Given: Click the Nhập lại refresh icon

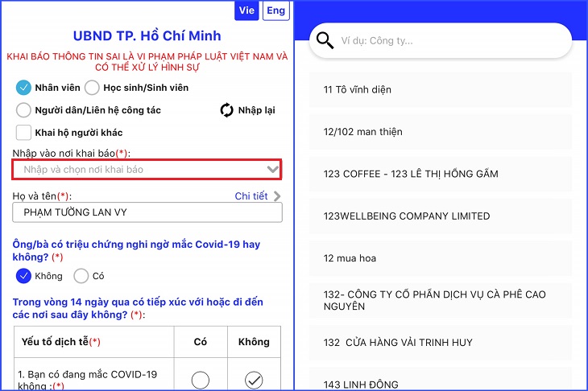Looking at the screenshot, I should tap(226, 110).
